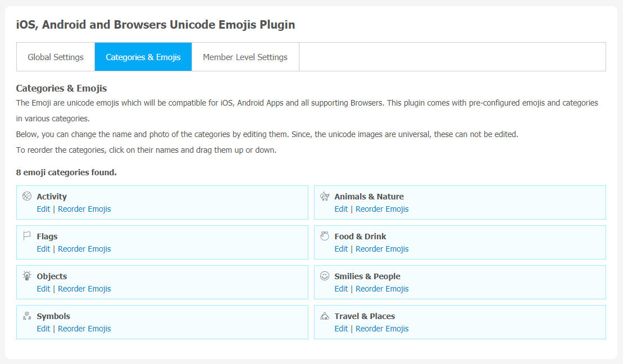
Task: Click the plugin page title heading
Action: [156, 25]
